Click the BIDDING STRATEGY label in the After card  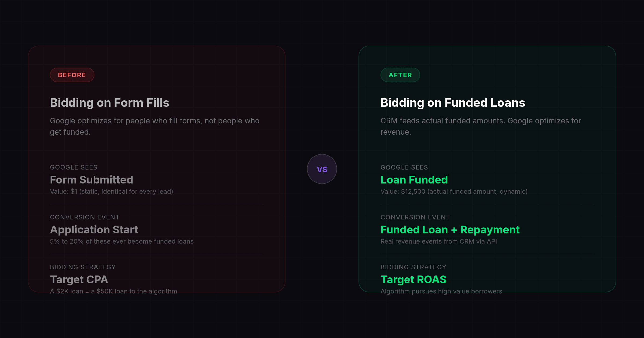pos(413,267)
